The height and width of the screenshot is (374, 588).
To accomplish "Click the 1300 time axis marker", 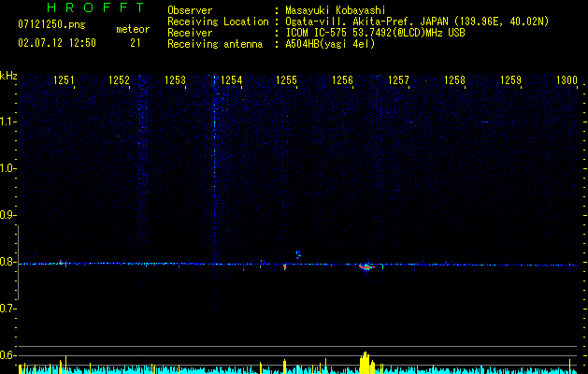I will click(x=566, y=80).
